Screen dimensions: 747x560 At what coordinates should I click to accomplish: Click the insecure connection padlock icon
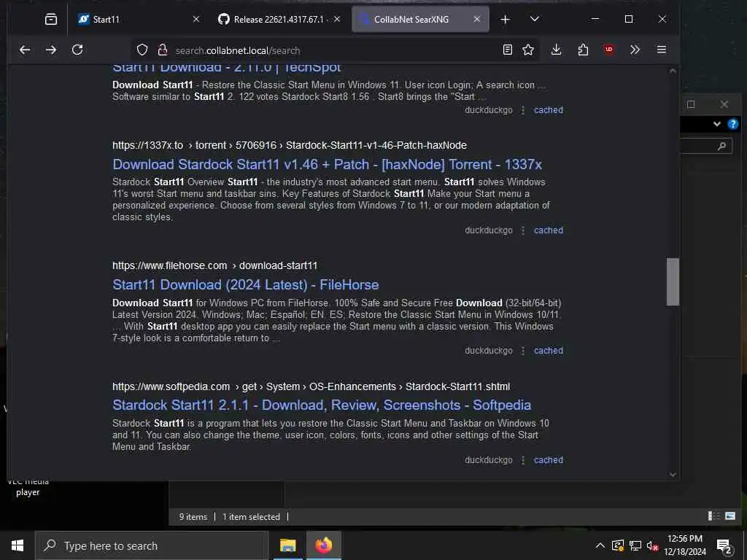163,50
